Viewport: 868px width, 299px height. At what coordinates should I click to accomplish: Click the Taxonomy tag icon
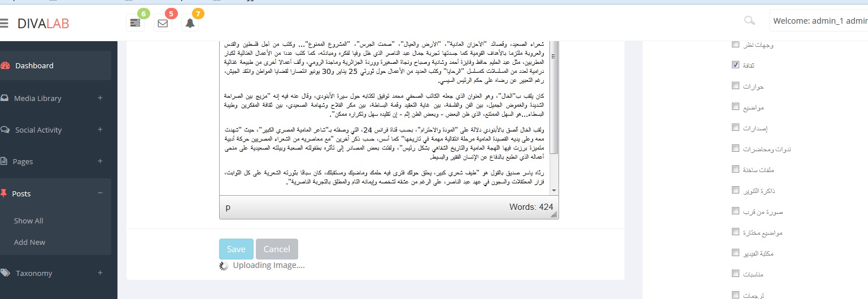click(x=6, y=273)
